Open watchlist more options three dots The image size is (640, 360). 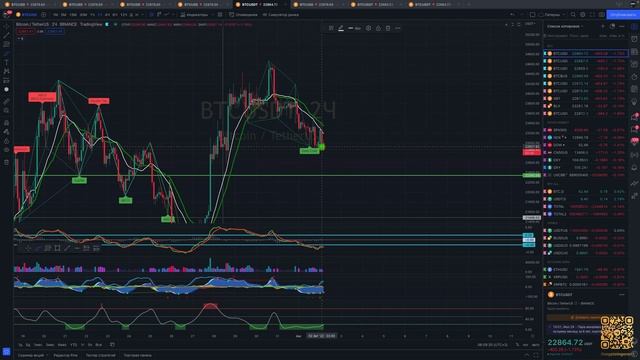[x=622, y=26]
